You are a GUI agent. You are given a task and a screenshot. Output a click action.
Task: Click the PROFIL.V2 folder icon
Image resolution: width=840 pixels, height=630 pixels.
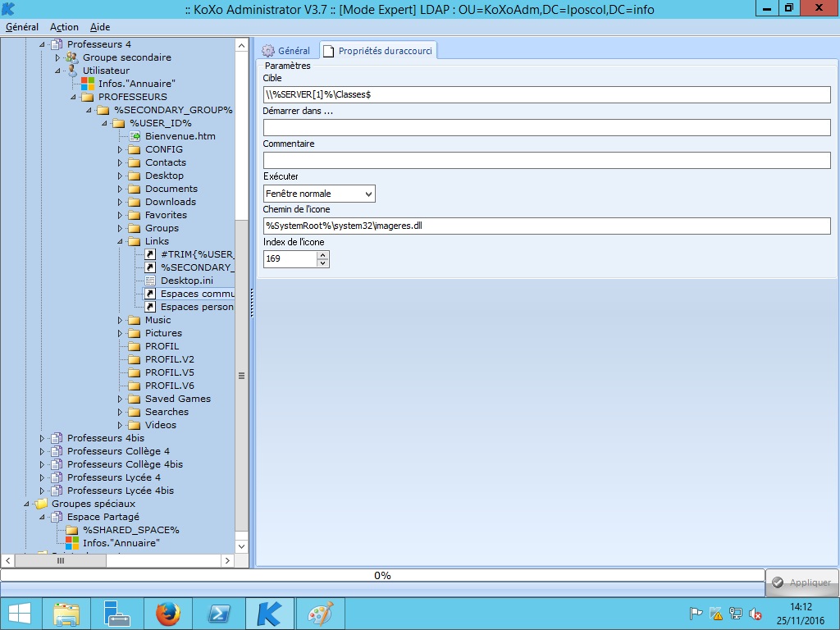pyautogui.click(x=135, y=359)
